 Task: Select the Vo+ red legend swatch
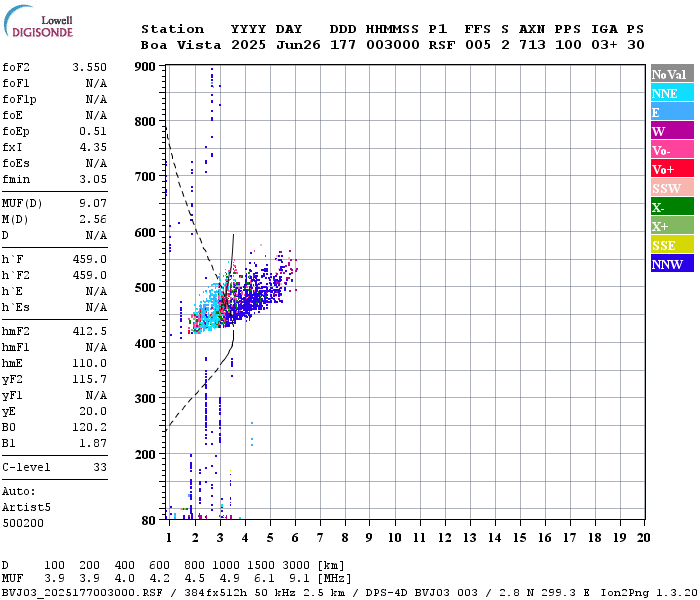tap(672, 169)
